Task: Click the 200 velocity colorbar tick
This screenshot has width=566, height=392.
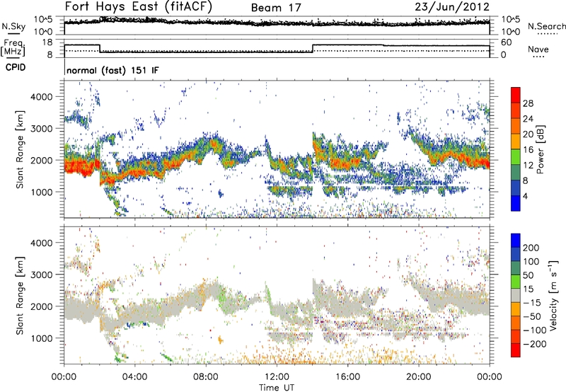Action: [x=531, y=248]
